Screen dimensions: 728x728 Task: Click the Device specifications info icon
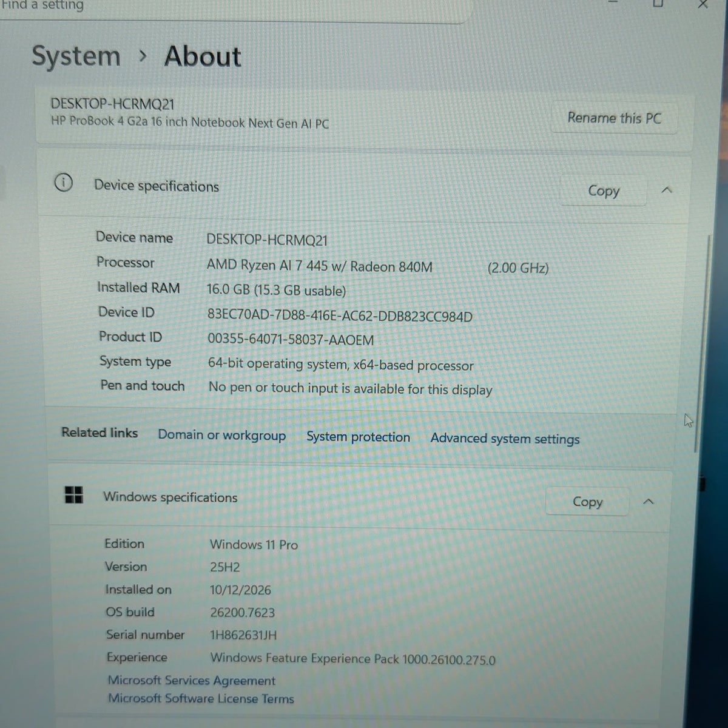coord(63,182)
